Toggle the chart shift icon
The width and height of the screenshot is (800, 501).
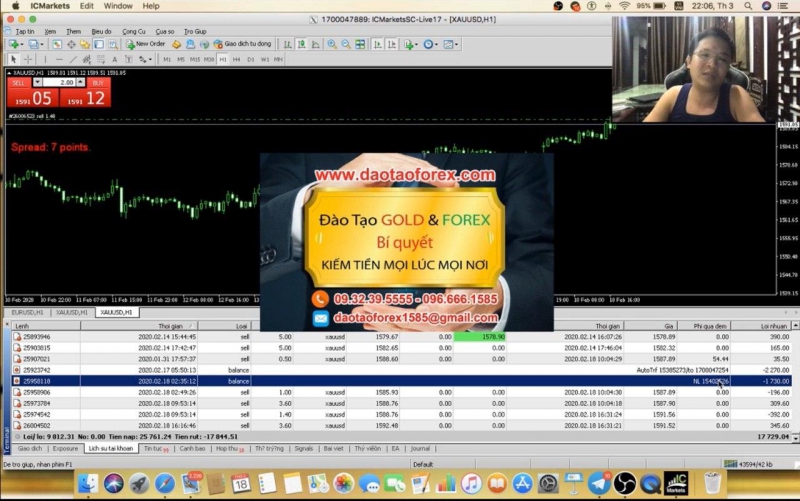click(x=392, y=44)
